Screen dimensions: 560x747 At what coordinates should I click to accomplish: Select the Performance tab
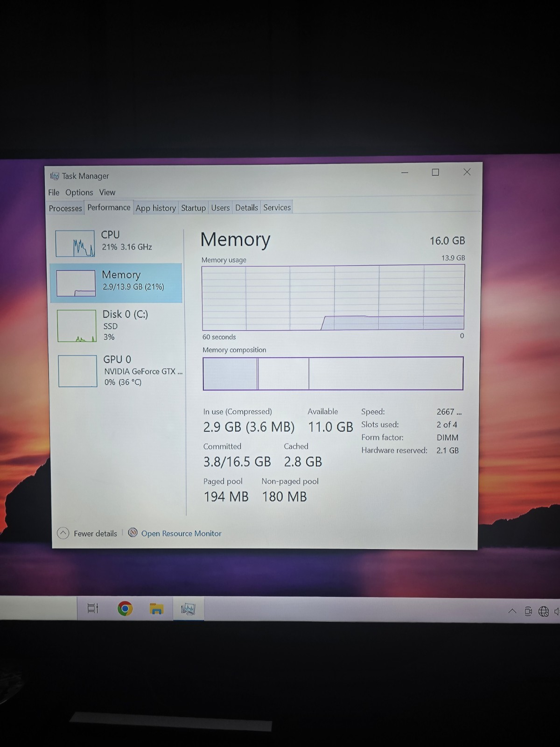pyautogui.click(x=109, y=207)
